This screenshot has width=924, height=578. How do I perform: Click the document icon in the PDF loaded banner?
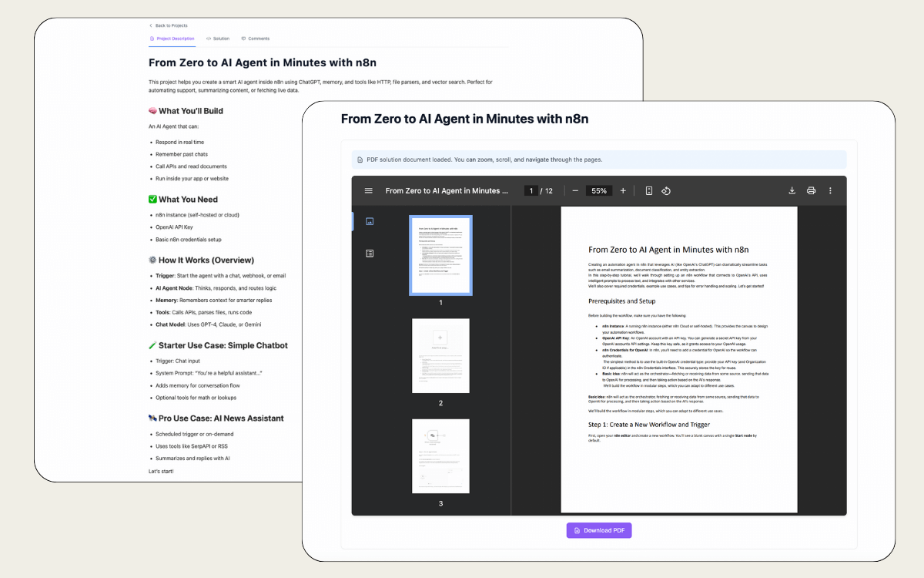pos(360,160)
